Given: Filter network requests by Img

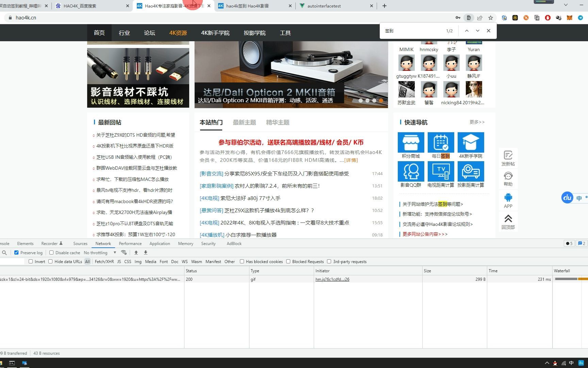Looking at the screenshot, I should click(138, 261).
